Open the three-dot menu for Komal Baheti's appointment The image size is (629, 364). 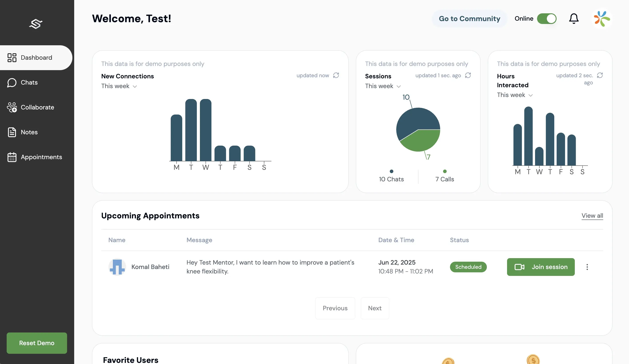[587, 267]
